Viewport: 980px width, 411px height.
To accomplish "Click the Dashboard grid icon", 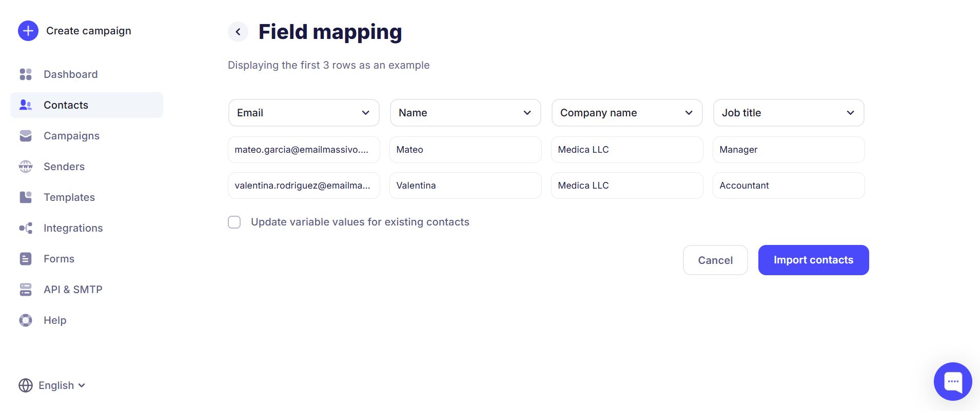I will [26, 74].
